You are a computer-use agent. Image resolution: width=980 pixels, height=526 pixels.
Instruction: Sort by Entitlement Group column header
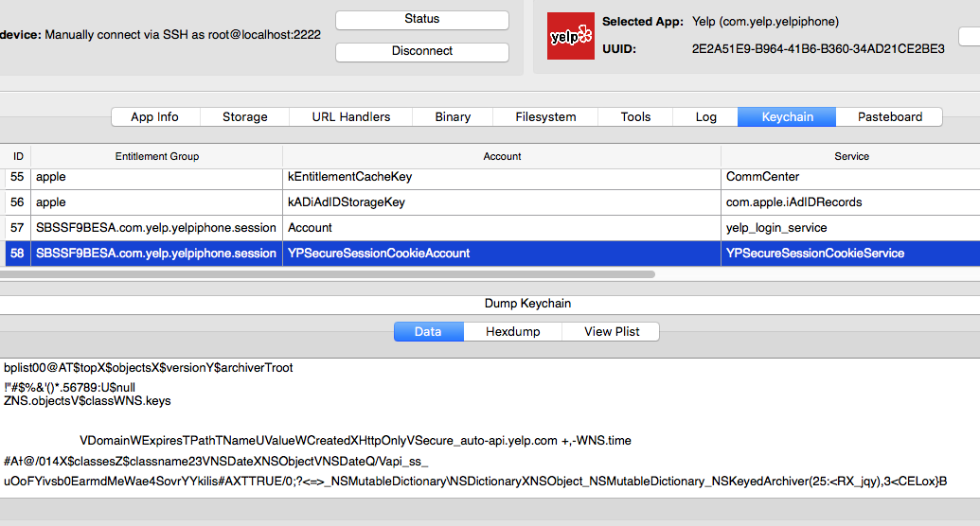tap(157, 156)
